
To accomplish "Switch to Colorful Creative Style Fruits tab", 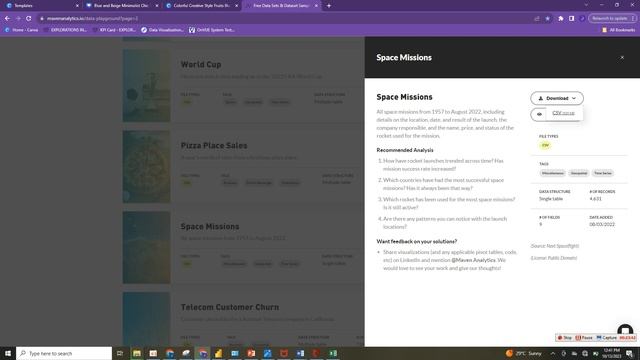I will point(202,6).
